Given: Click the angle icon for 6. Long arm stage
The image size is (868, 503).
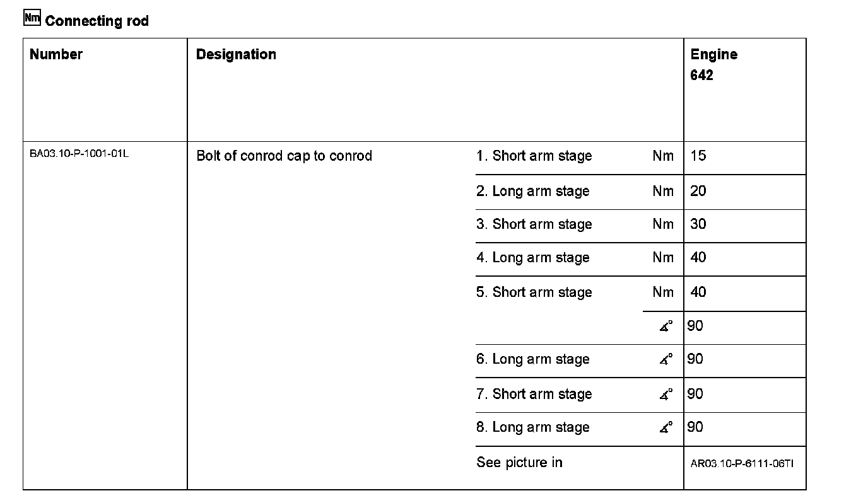Looking at the screenshot, I should (x=666, y=359).
